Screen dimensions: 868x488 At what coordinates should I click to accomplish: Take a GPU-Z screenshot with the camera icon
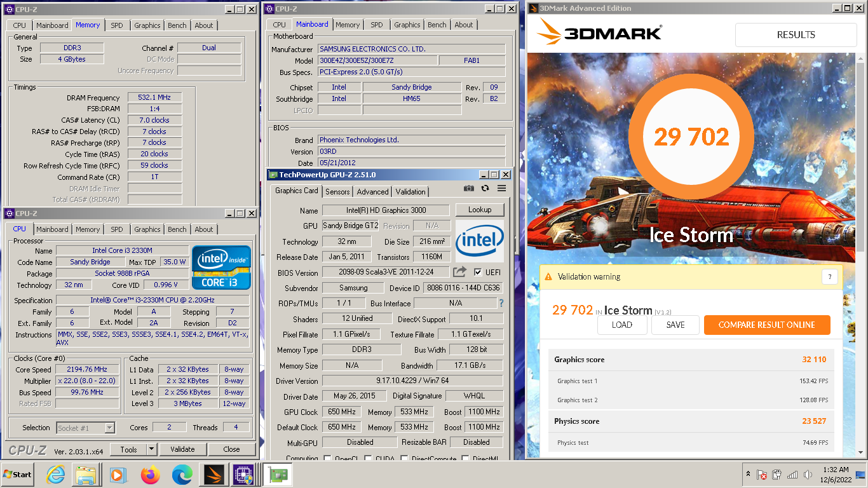(x=468, y=188)
